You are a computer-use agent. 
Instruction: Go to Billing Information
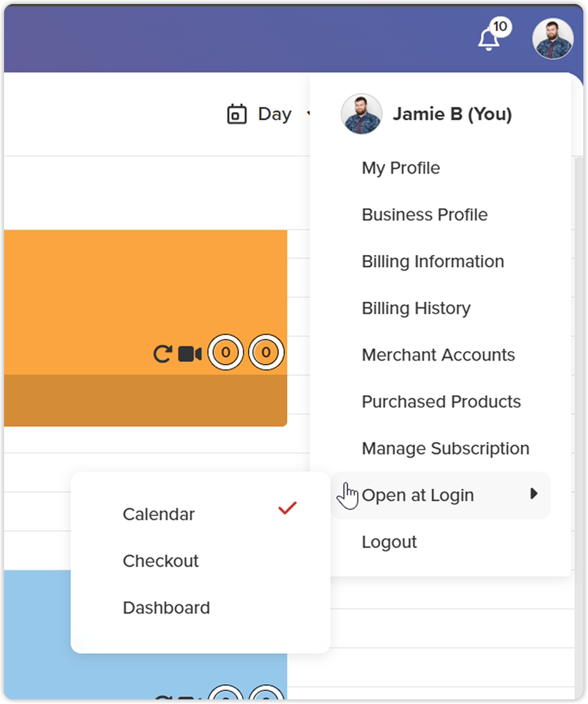click(x=433, y=261)
